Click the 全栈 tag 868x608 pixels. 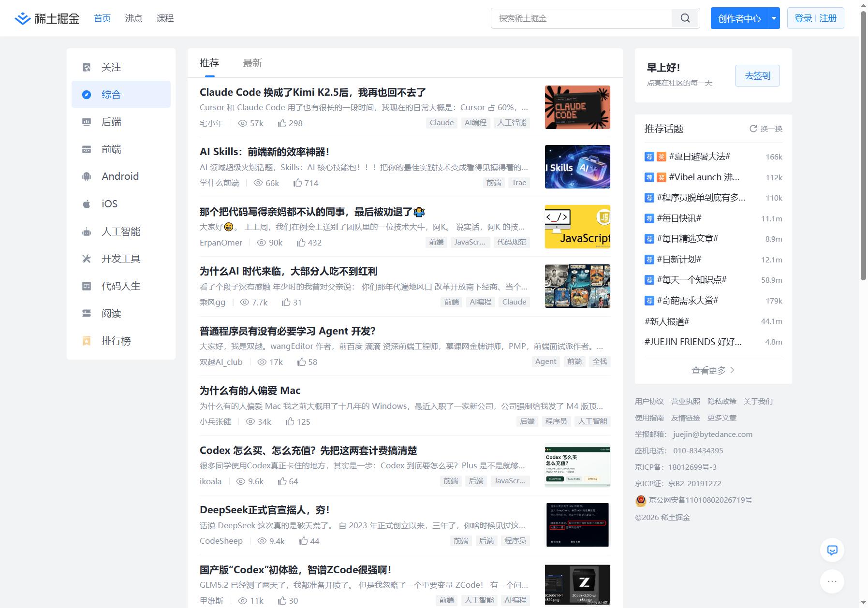600,362
